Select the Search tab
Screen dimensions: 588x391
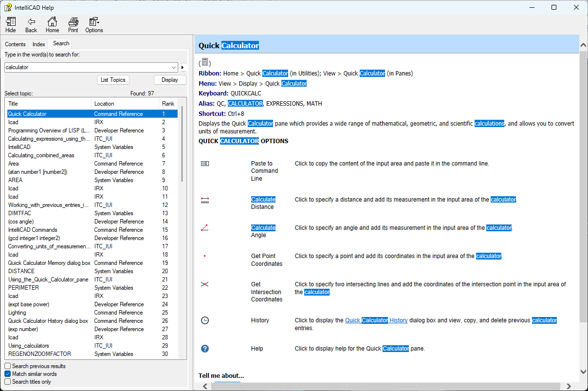(x=61, y=43)
